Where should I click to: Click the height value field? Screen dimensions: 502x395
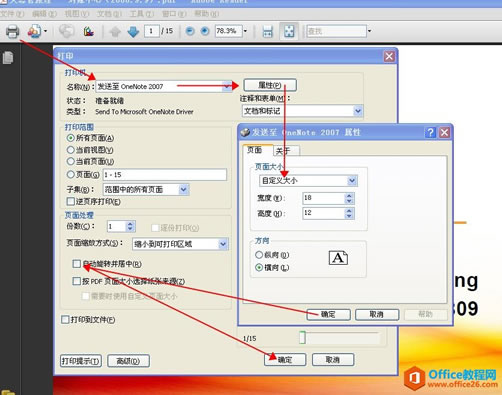coord(323,213)
